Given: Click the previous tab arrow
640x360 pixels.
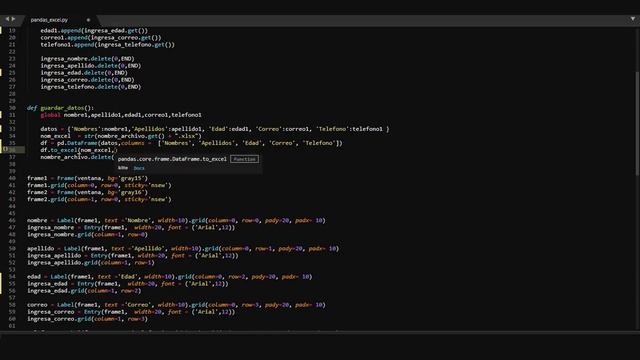Looking at the screenshot, I should click(7, 19).
